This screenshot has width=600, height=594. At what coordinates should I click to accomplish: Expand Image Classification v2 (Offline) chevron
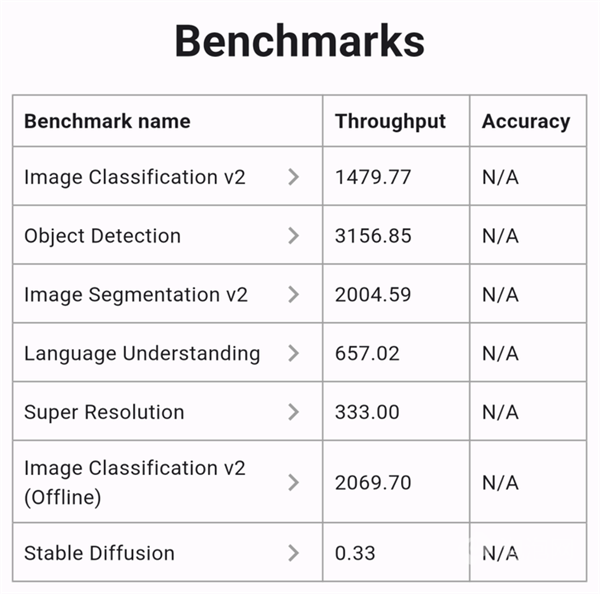(x=293, y=483)
